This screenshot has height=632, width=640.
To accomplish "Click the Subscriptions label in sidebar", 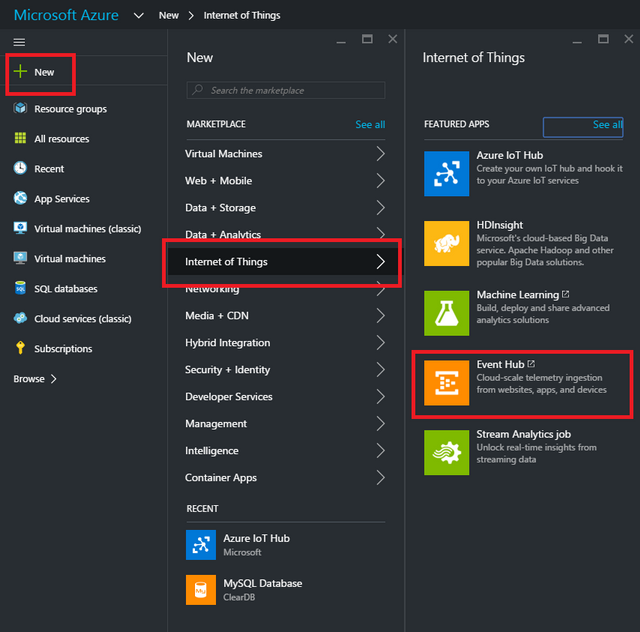I will [x=63, y=349].
